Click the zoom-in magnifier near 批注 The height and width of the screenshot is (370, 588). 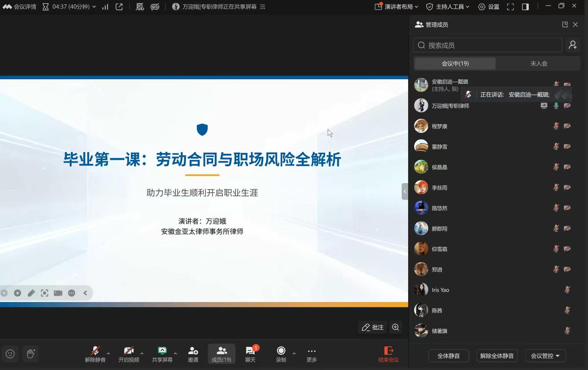(395, 327)
